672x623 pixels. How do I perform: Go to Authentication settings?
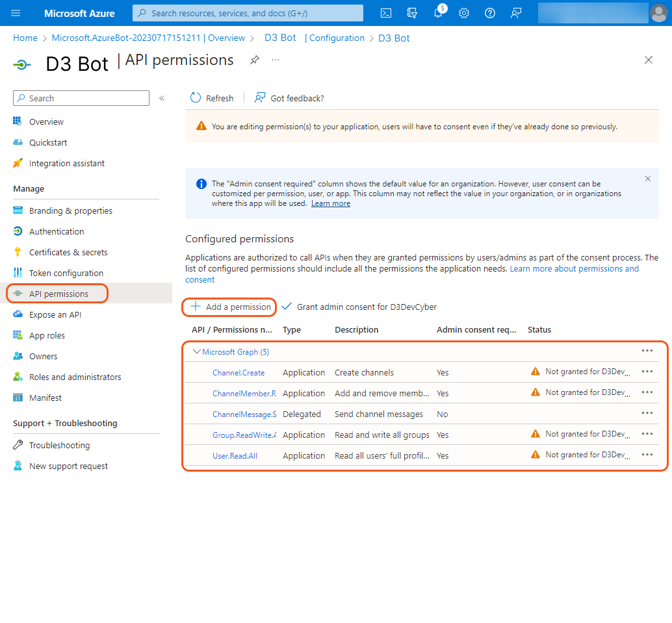(x=57, y=231)
